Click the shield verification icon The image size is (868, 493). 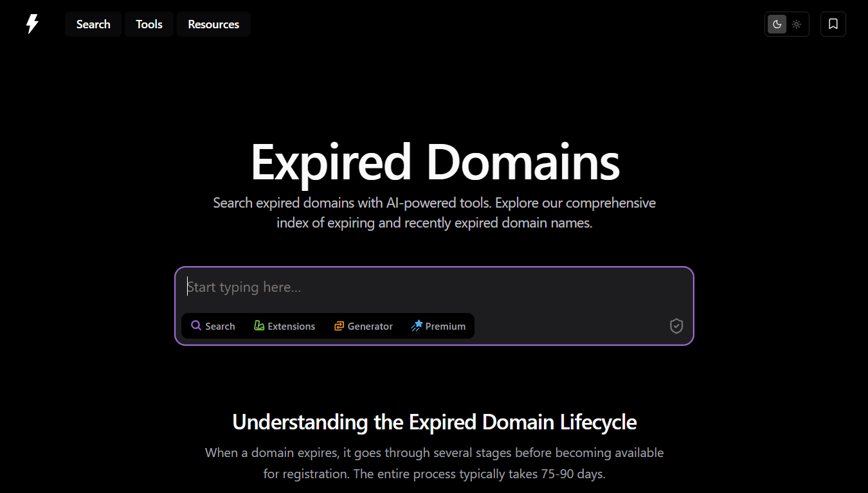676,326
